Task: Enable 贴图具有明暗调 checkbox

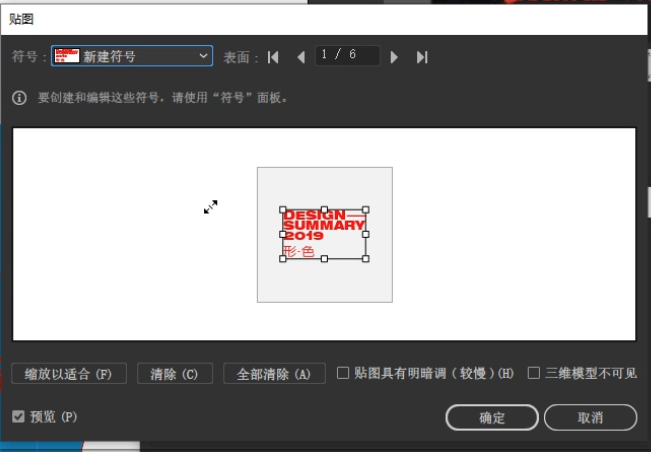Action: (343, 373)
